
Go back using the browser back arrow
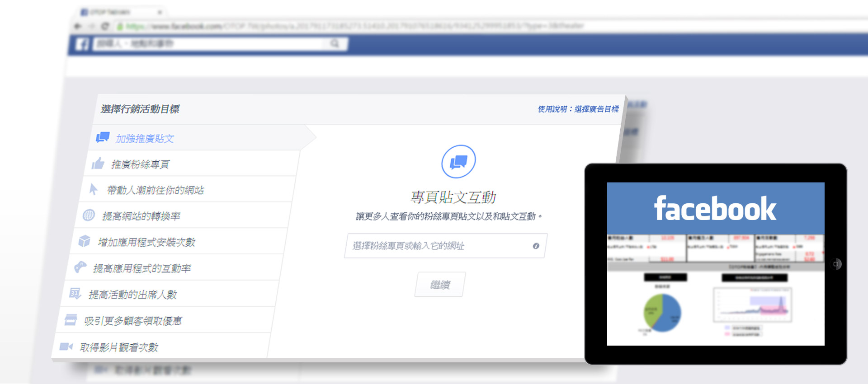[77, 26]
